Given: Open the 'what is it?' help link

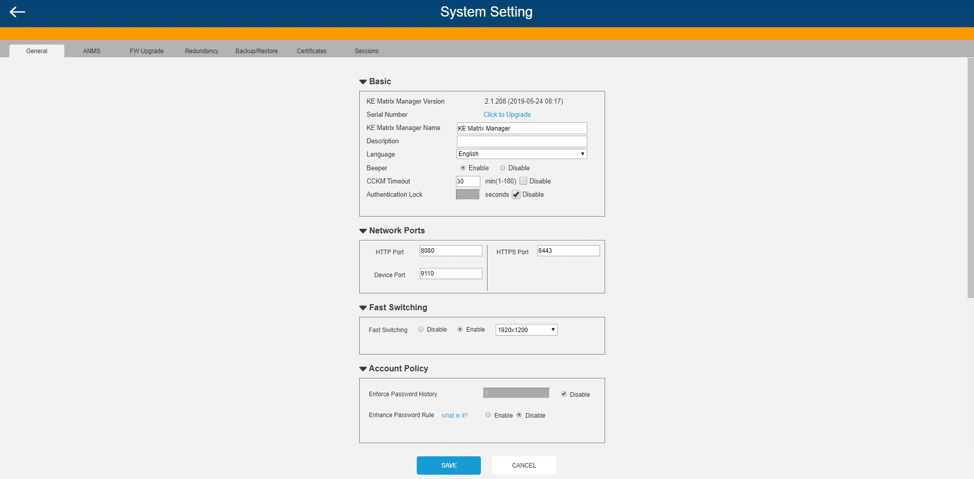Looking at the screenshot, I should click(455, 415).
